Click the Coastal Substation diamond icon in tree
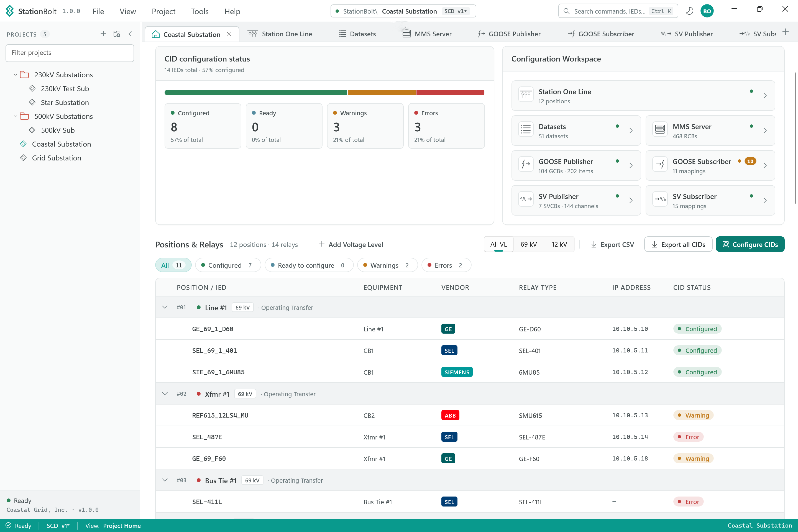Image resolution: width=798 pixels, height=532 pixels. (x=23, y=144)
